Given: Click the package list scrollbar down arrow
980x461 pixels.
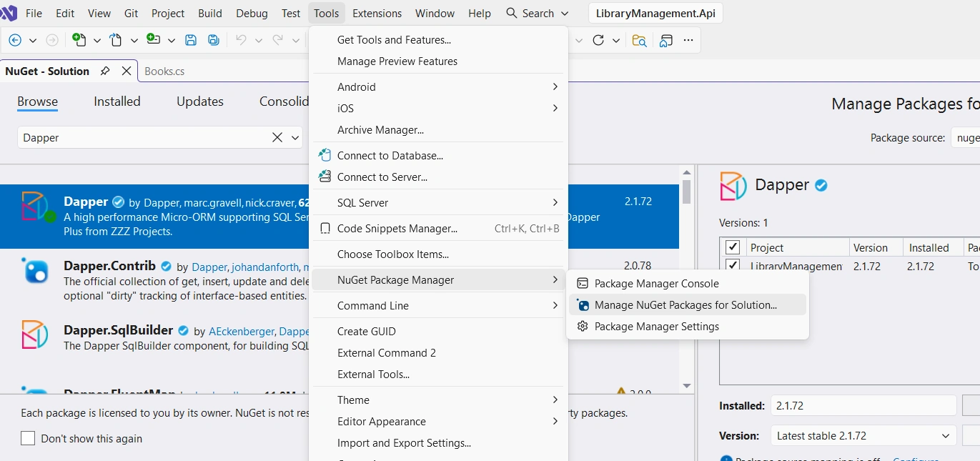Looking at the screenshot, I should (x=687, y=386).
